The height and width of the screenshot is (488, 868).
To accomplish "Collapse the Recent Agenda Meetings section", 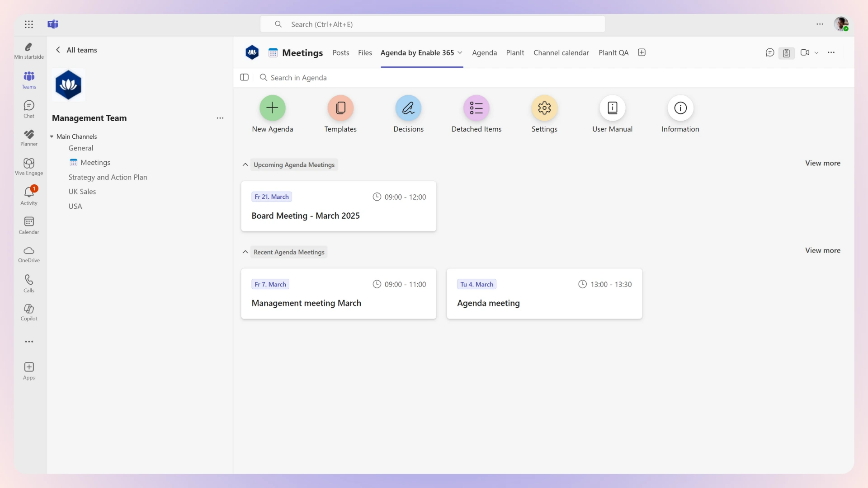I will tap(245, 252).
